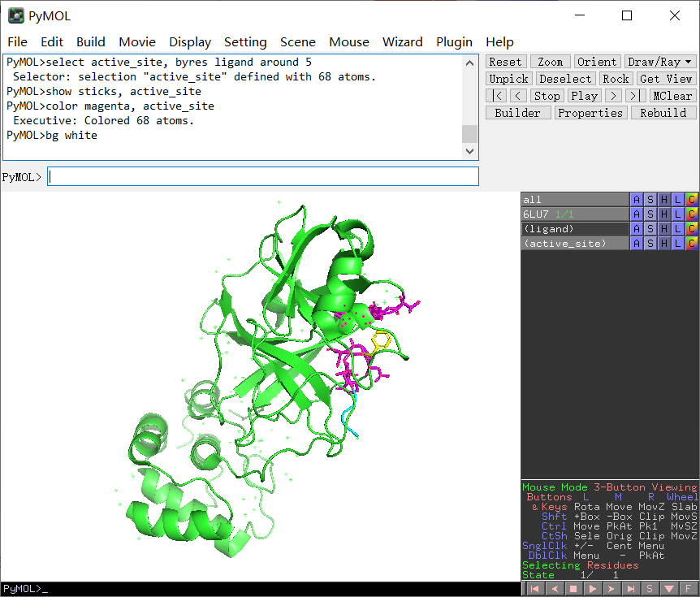Viewport: 700px width, 597px height.
Task: Click Mouse Mode 3-Button Viewing label
Action: tap(609, 487)
